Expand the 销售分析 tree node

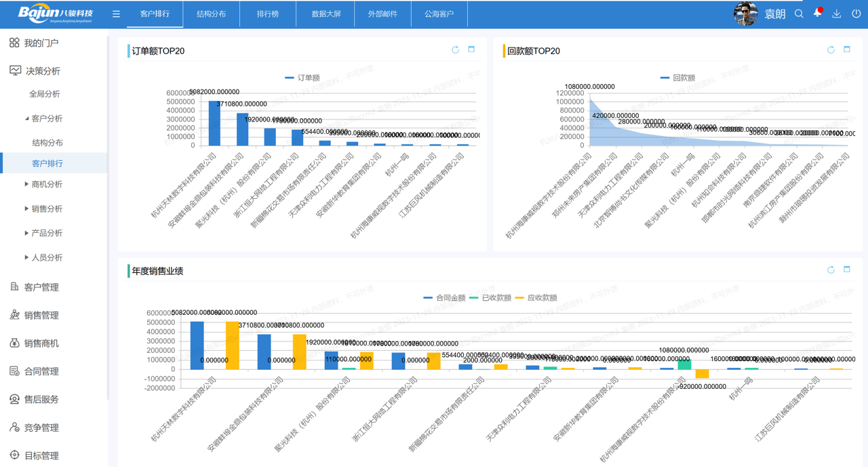click(26, 208)
